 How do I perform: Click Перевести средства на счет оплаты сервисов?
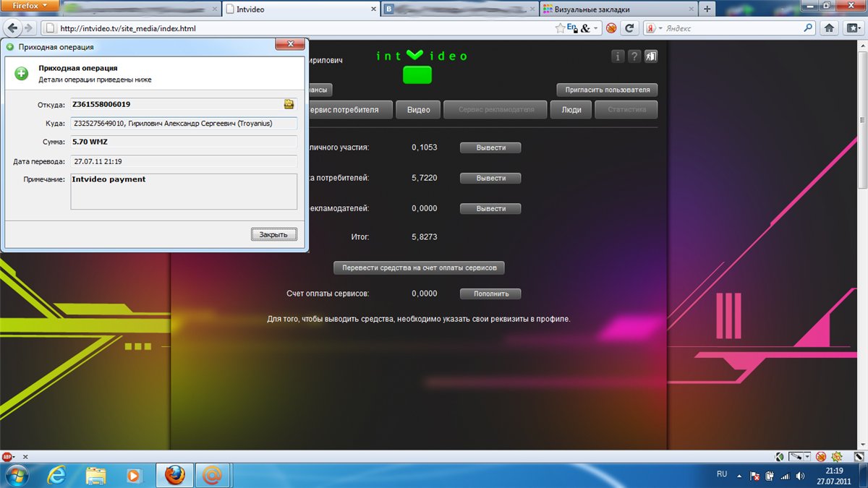click(x=419, y=267)
